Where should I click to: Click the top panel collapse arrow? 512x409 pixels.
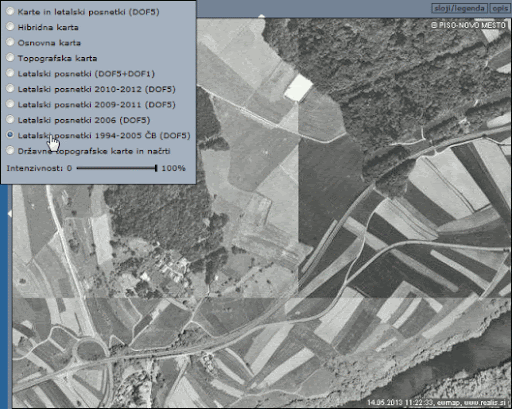(x=262, y=16)
